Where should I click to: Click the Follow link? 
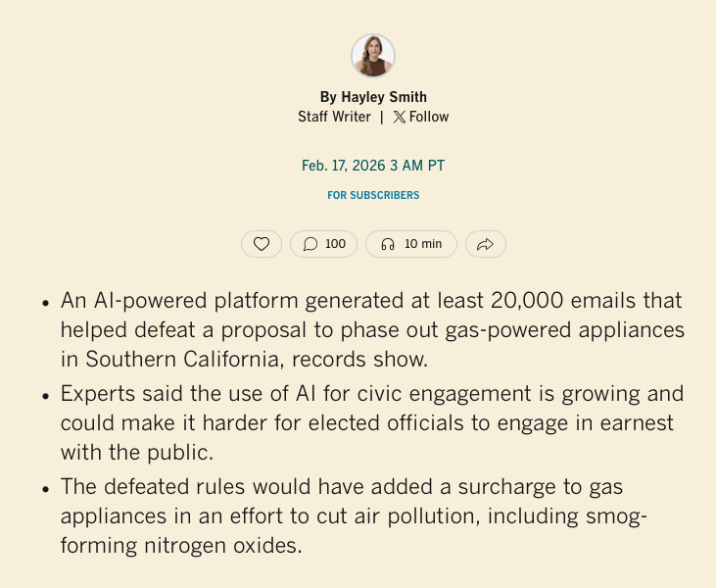[429, 117]
